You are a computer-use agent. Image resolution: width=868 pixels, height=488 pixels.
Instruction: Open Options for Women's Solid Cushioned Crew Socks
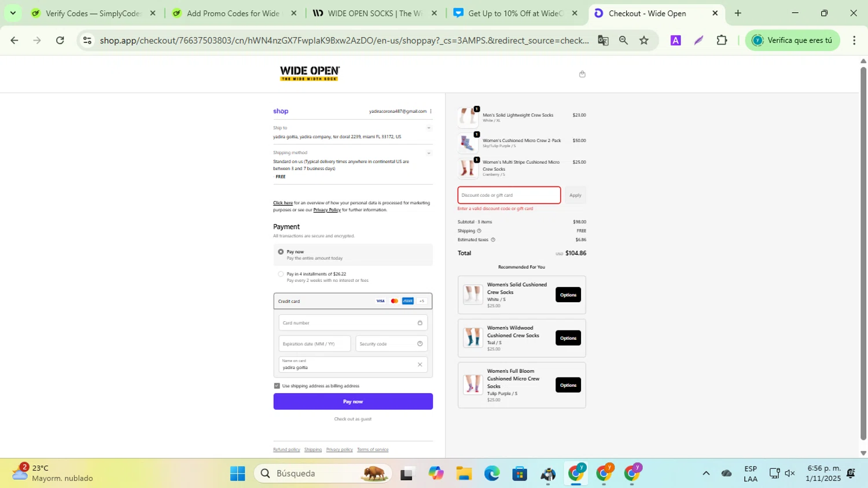click(568, 295)
